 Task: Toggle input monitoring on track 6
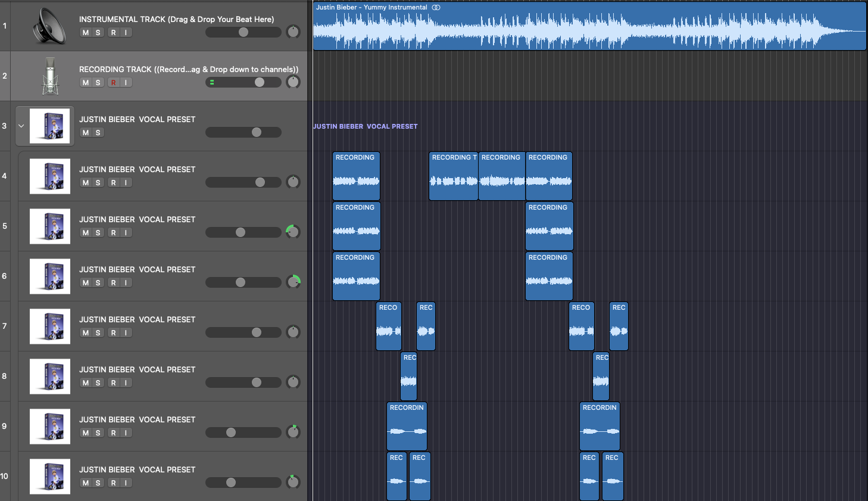pos(126,283)
